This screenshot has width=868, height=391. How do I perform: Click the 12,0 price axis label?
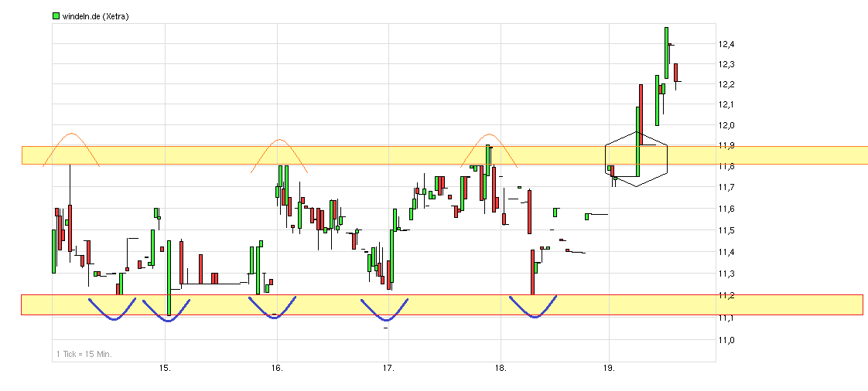click(x=726, y=125)
